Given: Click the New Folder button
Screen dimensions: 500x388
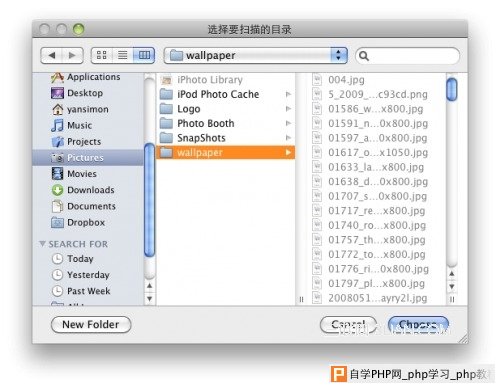Looking at the screenshot, I should pos(91,324).
